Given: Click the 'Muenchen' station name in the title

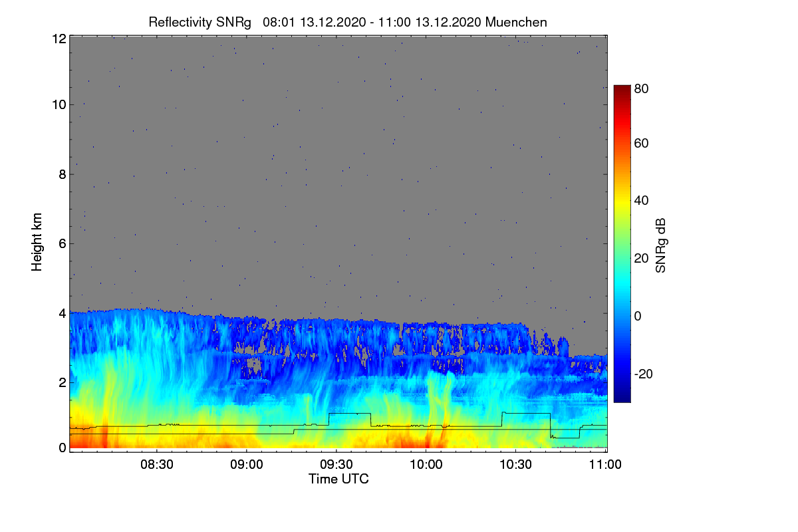Looking at the screenshot, I should click(516, 22).
